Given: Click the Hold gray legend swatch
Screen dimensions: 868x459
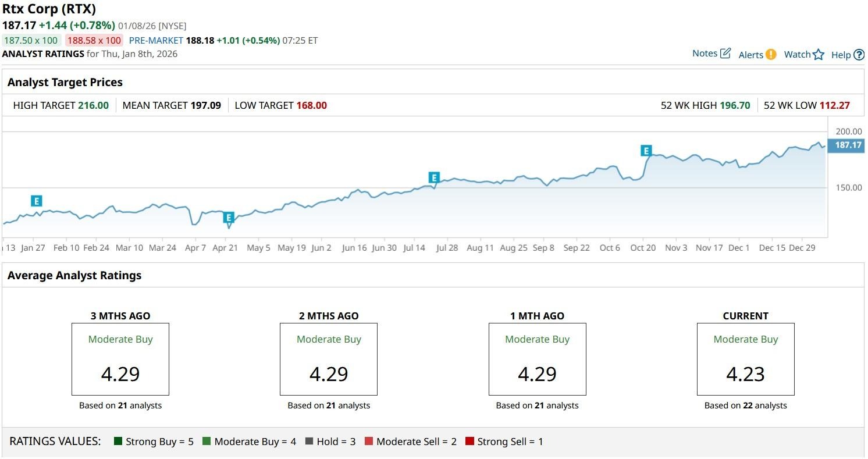Looking at the screenshot, I should 310,442.
